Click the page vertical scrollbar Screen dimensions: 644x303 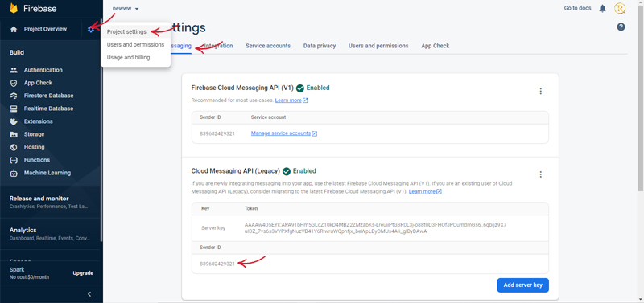(x=640, y=98)
